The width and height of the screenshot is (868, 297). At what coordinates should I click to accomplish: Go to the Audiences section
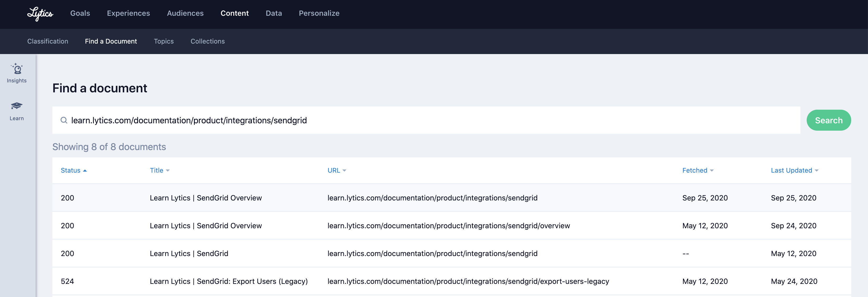(185, 13)
